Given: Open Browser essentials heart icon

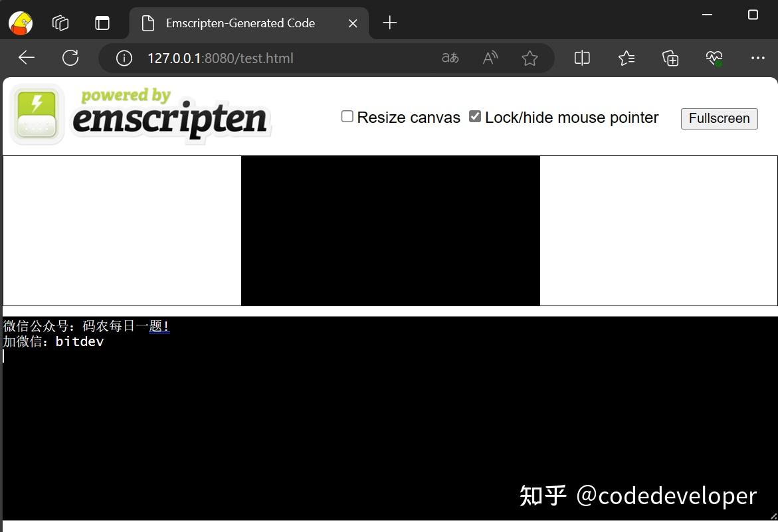Looking at the screenshot, I should [x=714, y=58].
